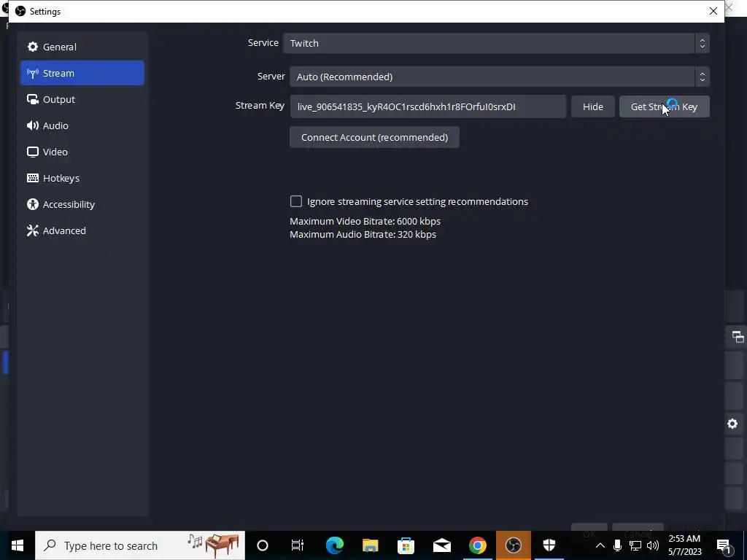Launch Microsoft Edge from taskbar
The width and height of the screenshot is (747, 560).
pyautogui.click(x=334, y=545)
